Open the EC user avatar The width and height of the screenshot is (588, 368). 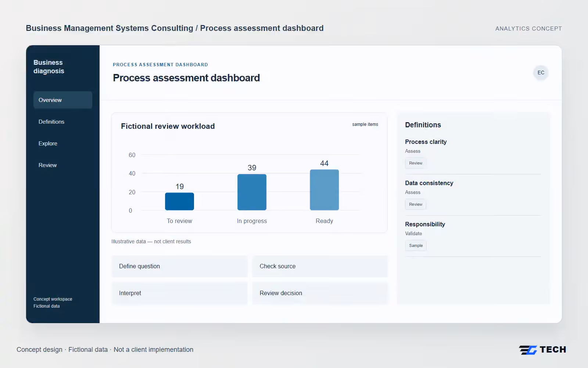point(541,72)
